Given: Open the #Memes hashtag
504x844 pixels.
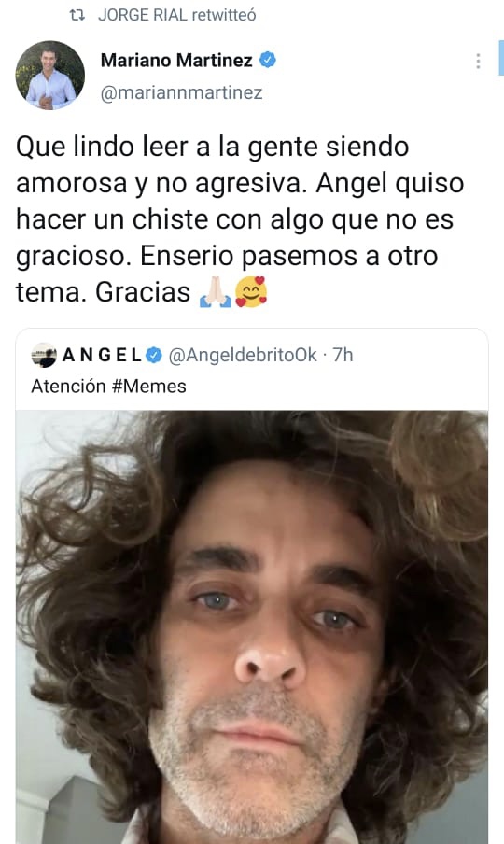Looking at the screenshot, I should pos(149,387).
